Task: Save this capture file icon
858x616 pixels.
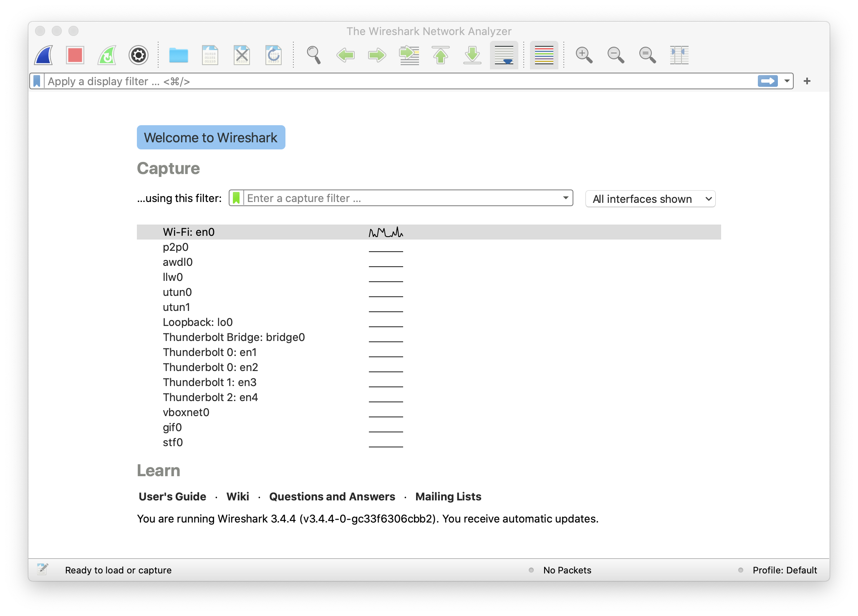Action: [x=210, y=55]
